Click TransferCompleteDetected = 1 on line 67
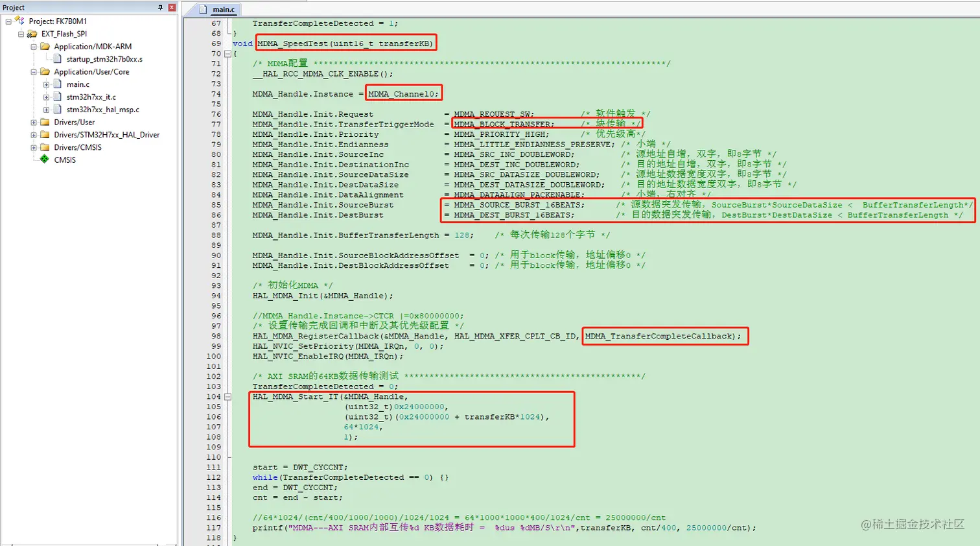This screenshot has height=546, width=980. click(325, 23)
